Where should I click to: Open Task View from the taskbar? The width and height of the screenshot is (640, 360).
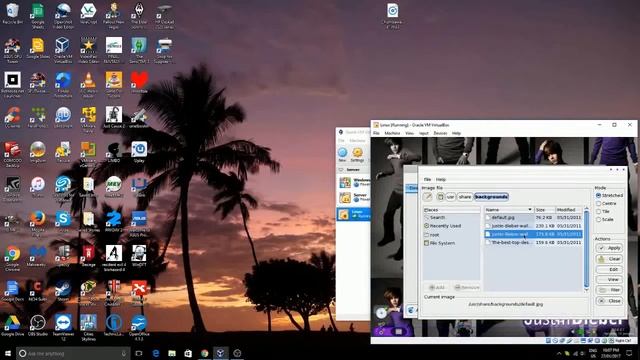coord(139,353)
